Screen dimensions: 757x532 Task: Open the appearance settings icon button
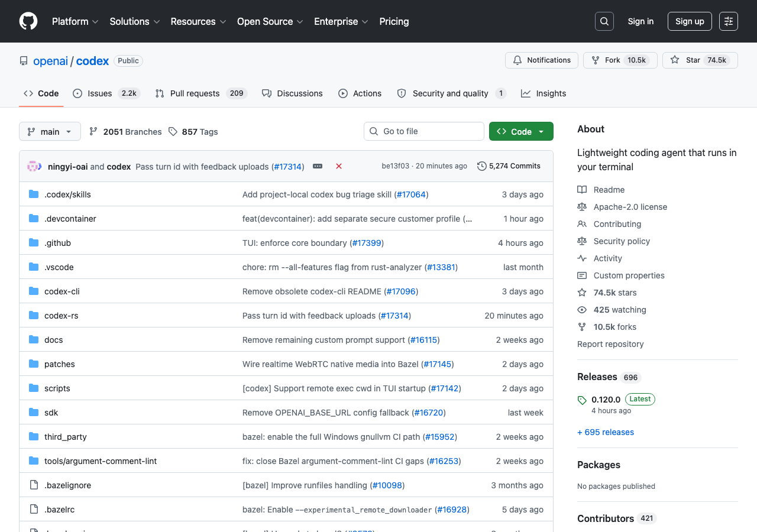click(729, 21)
